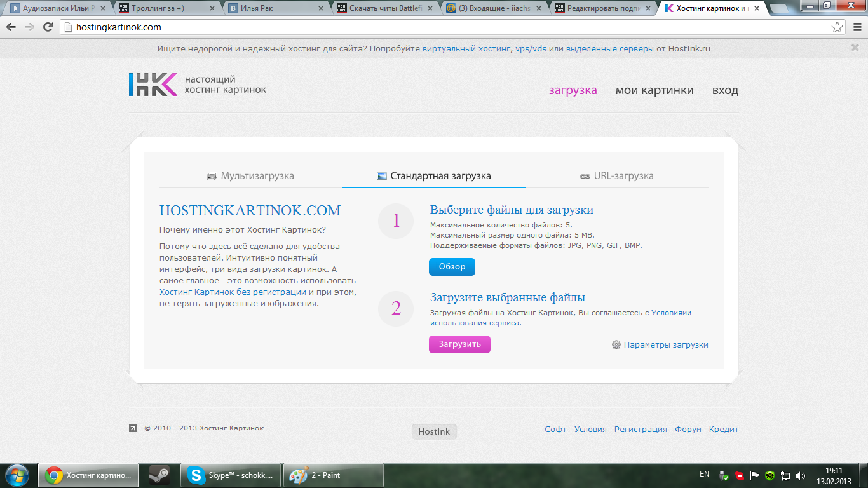Image resolution: width=868 pixels, height=488 pixels.
Task: Click the gear icon beside Параметры загрузки
Action: (x=616, y=344)
